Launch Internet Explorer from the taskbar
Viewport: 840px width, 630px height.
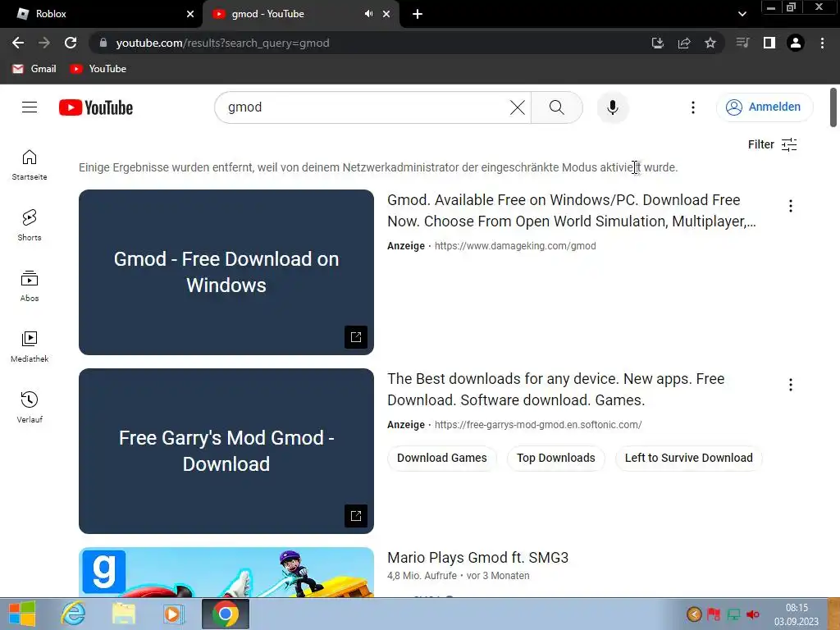[73, 614]
